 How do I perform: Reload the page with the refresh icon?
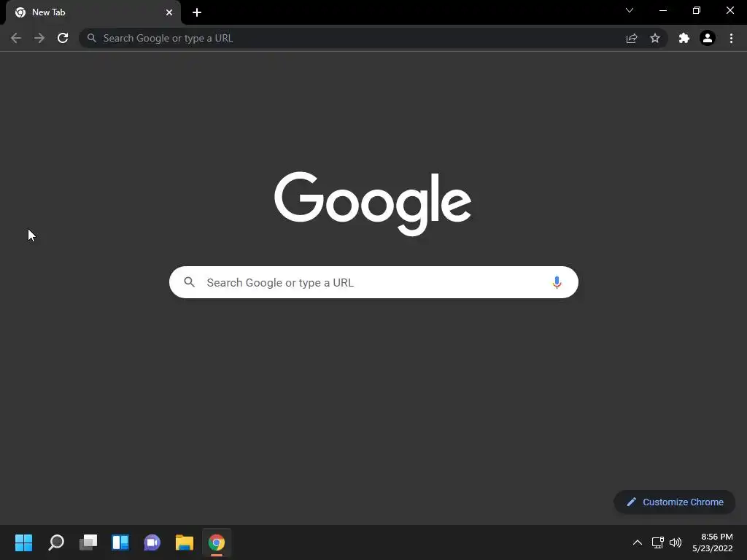[63, 38]
